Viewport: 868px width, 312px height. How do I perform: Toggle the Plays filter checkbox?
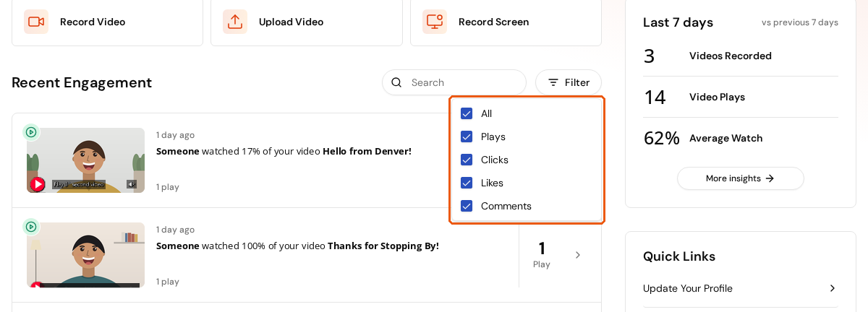467,136
